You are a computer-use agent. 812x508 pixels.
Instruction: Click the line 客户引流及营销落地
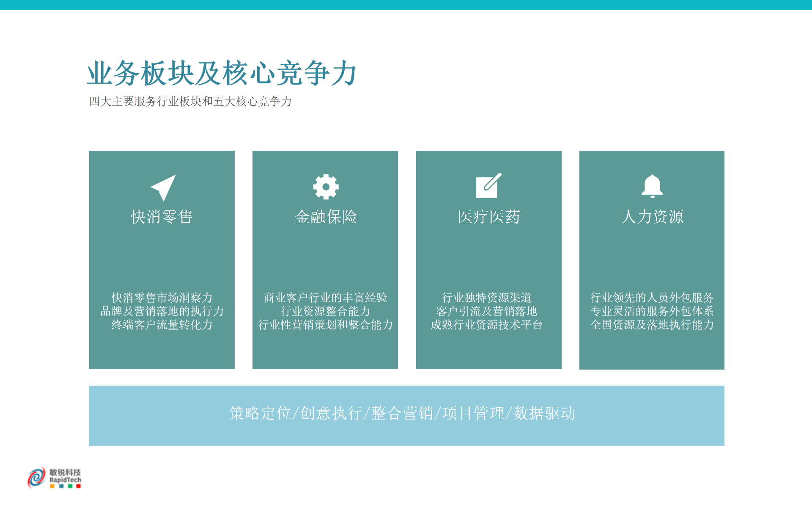(487, 311)
